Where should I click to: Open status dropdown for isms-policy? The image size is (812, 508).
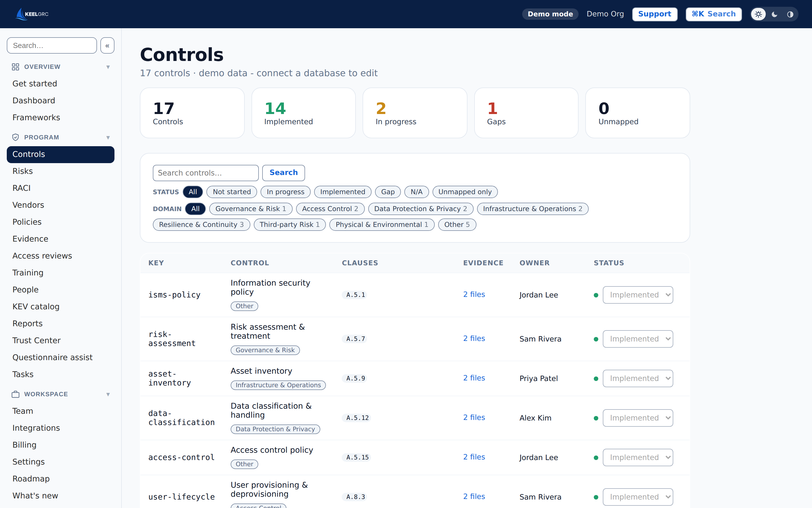click(638, 295)
